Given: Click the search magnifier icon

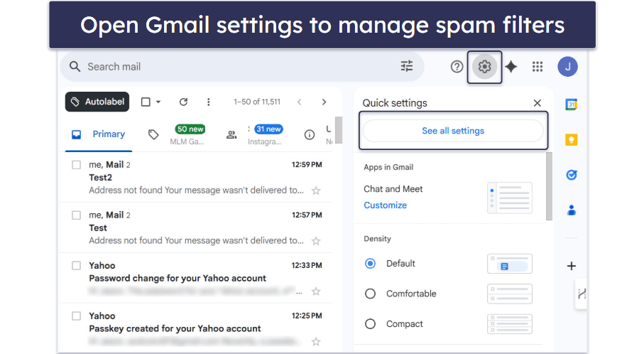Looking at the screenshot, I should click(75, 67).
